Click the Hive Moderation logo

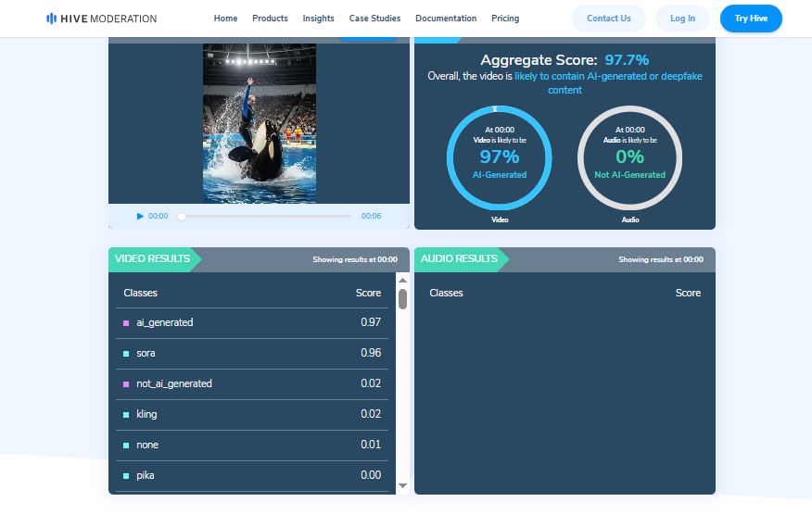pos(101,19)
